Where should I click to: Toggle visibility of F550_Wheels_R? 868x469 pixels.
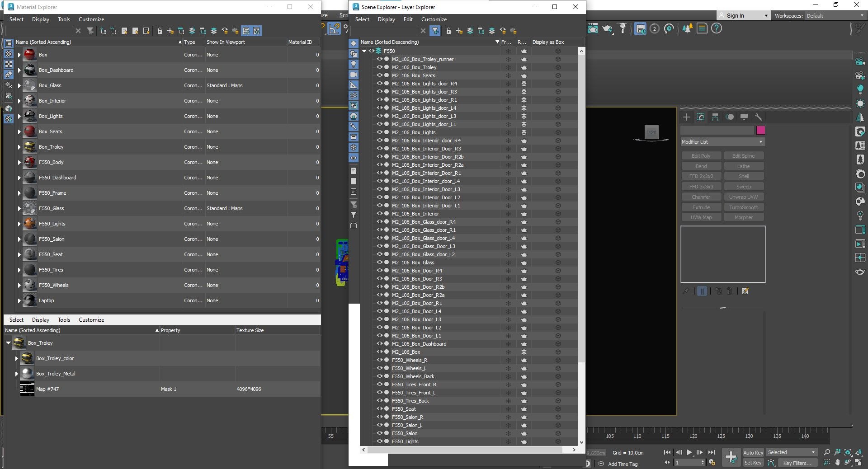coord(380,360)
